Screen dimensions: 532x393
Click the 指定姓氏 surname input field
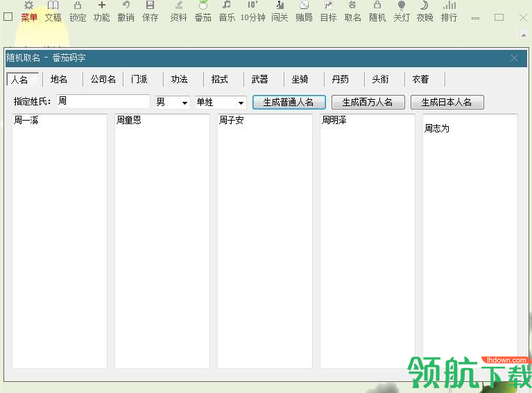click(x=103, y=101)
